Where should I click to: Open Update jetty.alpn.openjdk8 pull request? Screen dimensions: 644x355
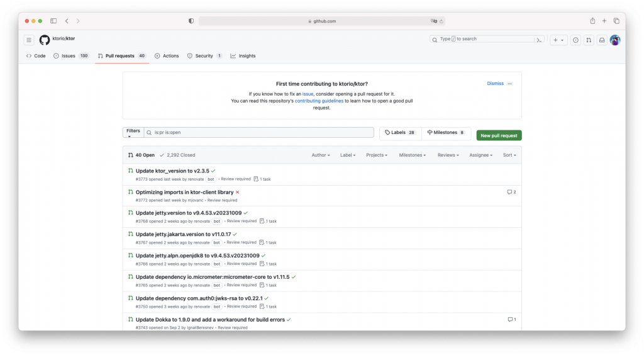(197, 256)
